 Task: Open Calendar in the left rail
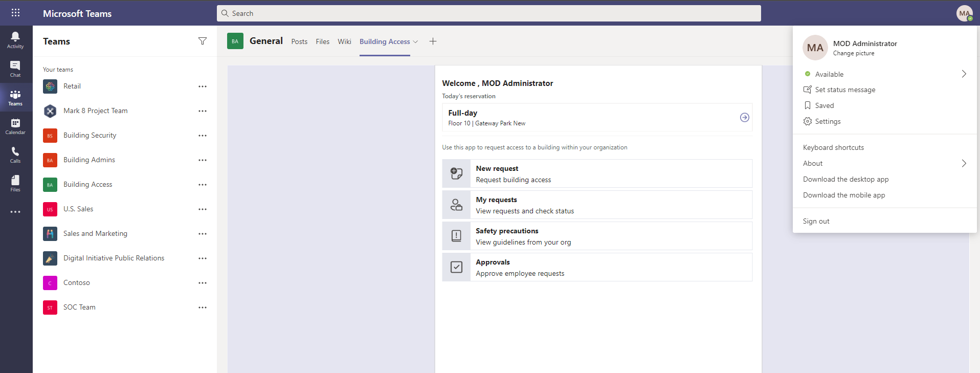15,126
